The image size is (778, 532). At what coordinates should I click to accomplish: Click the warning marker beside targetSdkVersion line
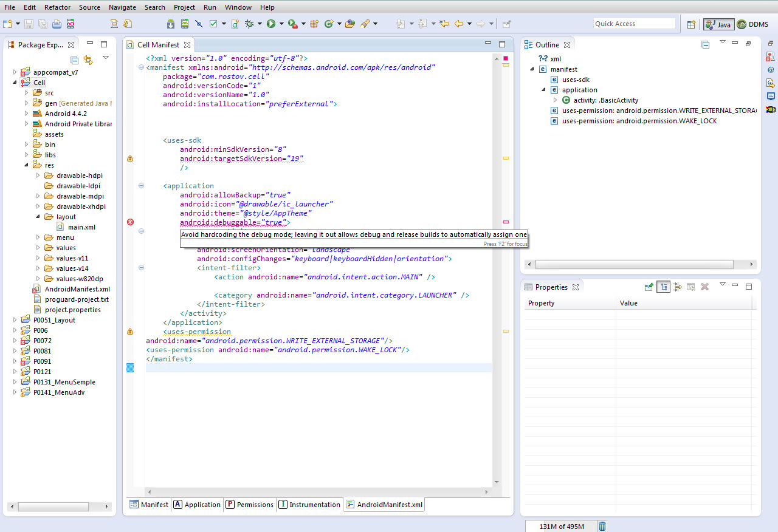[130, 159]
